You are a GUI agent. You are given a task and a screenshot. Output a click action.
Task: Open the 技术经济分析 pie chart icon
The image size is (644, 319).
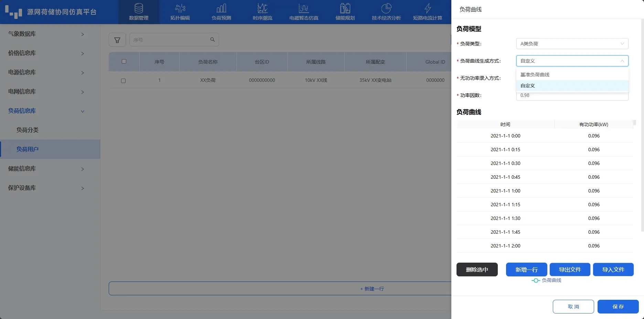point(386,8)
